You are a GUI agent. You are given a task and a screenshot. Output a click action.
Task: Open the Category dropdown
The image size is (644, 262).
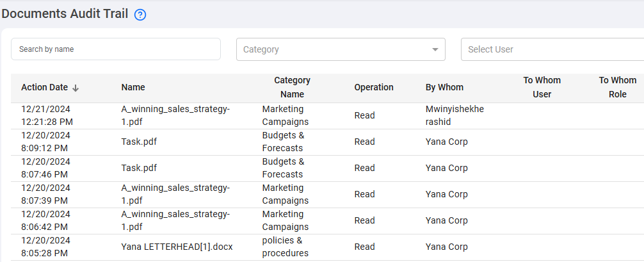[333, 49]
